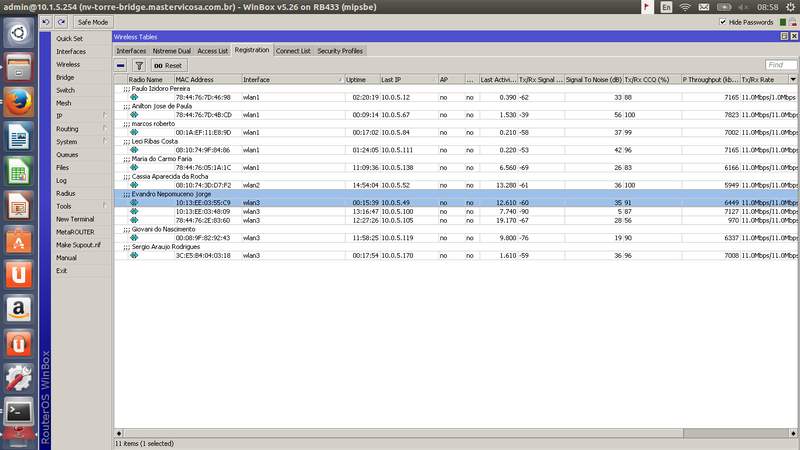Toggle the Safe Mode button

coord(92,22)
